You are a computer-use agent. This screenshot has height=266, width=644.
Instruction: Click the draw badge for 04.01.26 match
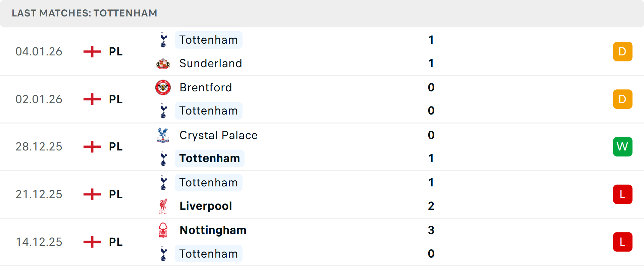point(623,52)
